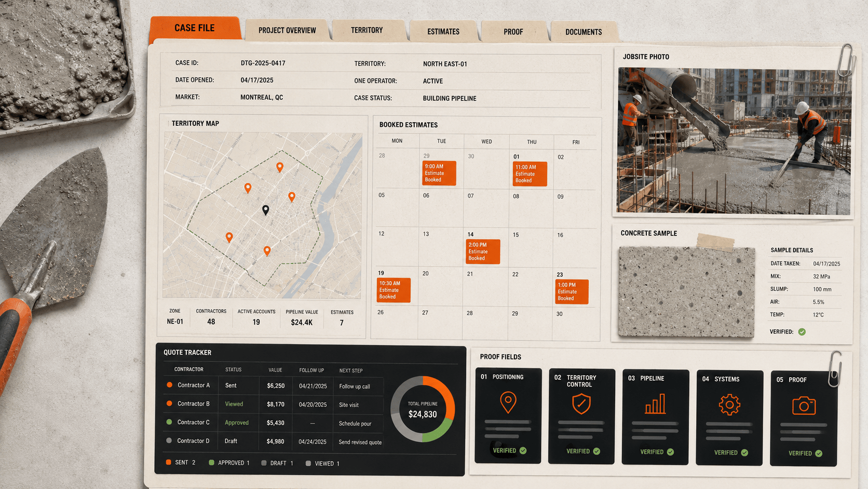Click the Total Pipeline donut chart
868x489 pixels.
(423, 409)
